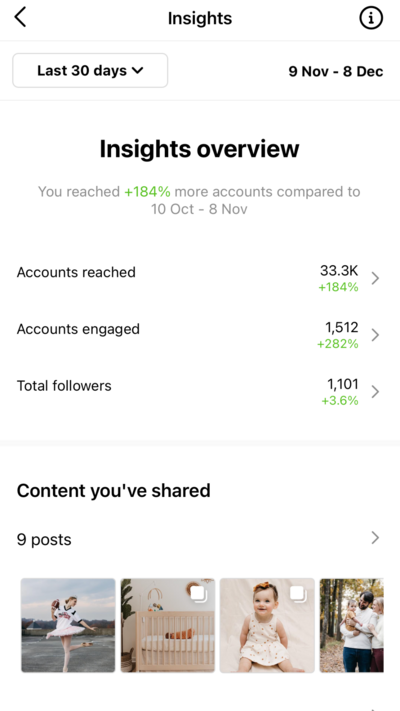
Task: Expand the Accounts engaged chevron
Action: [375, 335]
